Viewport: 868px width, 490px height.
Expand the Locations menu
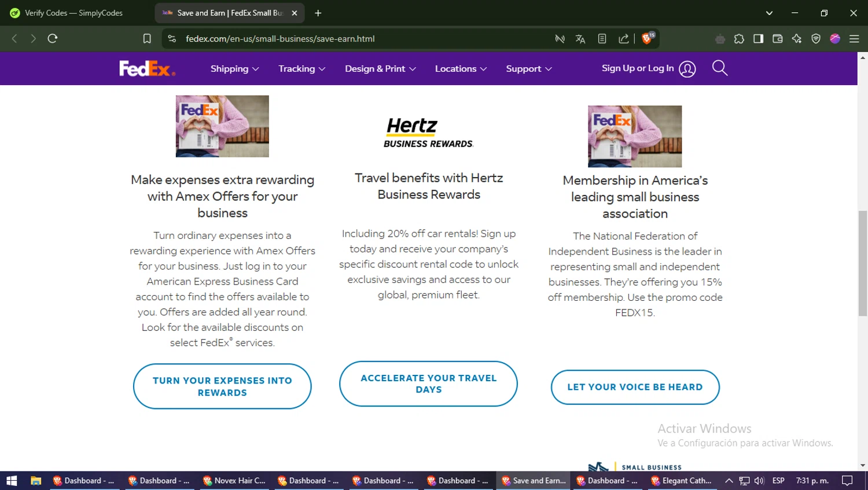tap(461, 69)
